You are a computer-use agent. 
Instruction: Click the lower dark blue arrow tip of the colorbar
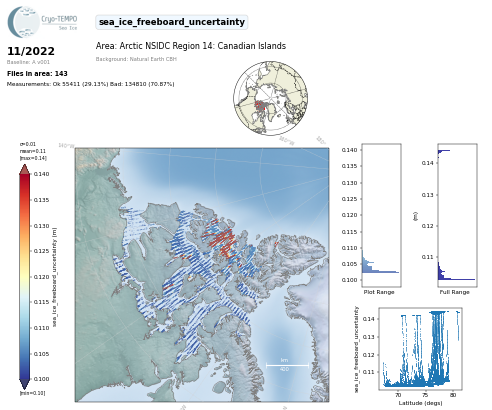[25, 384]
